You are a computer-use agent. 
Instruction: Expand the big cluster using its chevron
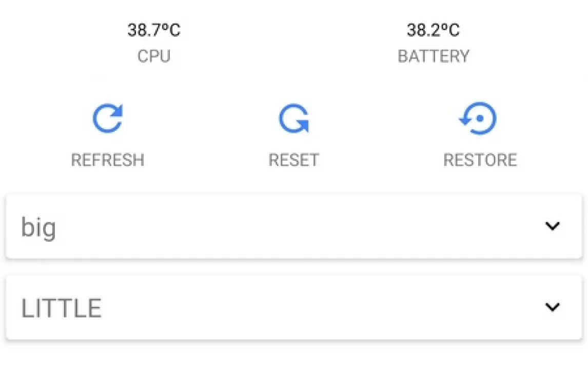[x=552, y=226]
